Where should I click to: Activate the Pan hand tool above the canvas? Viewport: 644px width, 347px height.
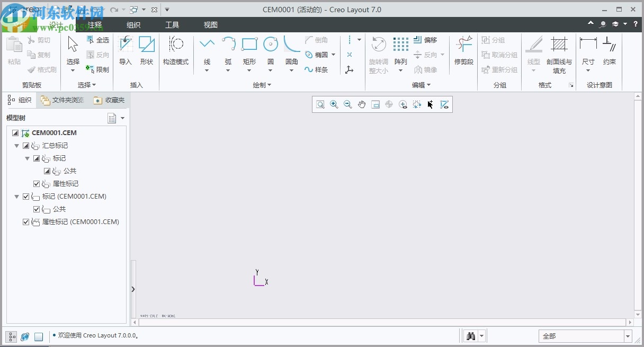pyautogui.click(x=362, y=104)
